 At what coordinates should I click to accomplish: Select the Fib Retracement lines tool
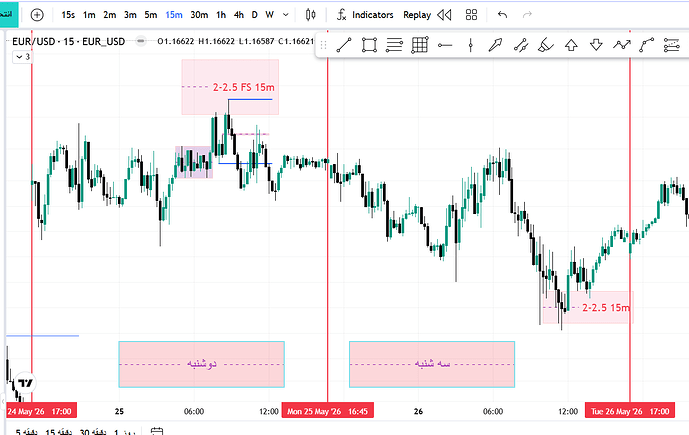pos(394,45)
